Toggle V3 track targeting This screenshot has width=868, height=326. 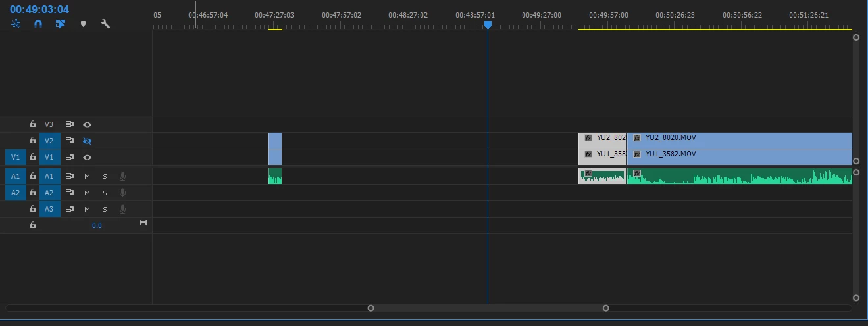pyautogui.click(x=49, y=124)
